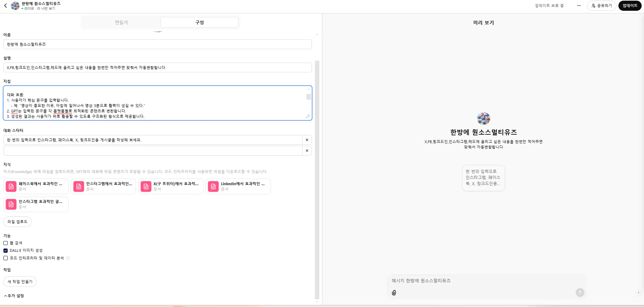The width and height of the screenshot is (644, 307).
Task: Expand the instructions editor with the corner icon
Action: coord(308,116)
